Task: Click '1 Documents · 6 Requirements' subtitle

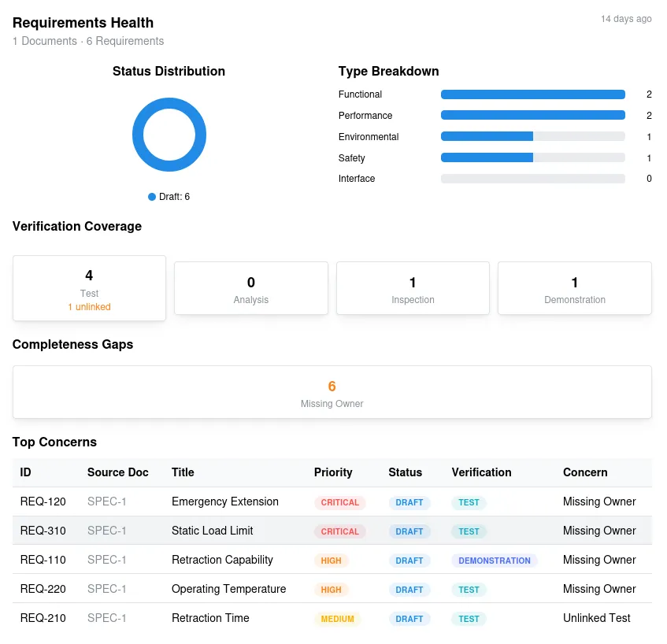Action: pyautogui.click(x=88, y=41)
